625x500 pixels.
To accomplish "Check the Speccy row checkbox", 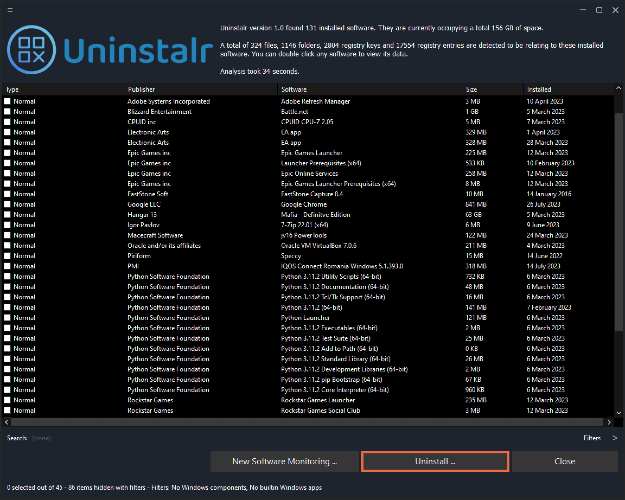I will (7, 256).
